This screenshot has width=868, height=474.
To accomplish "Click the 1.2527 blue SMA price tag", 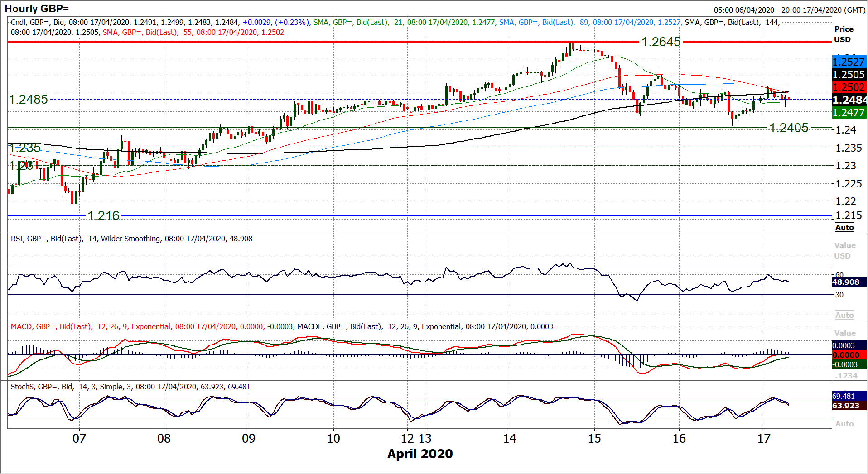I will [x=849, y=62].
